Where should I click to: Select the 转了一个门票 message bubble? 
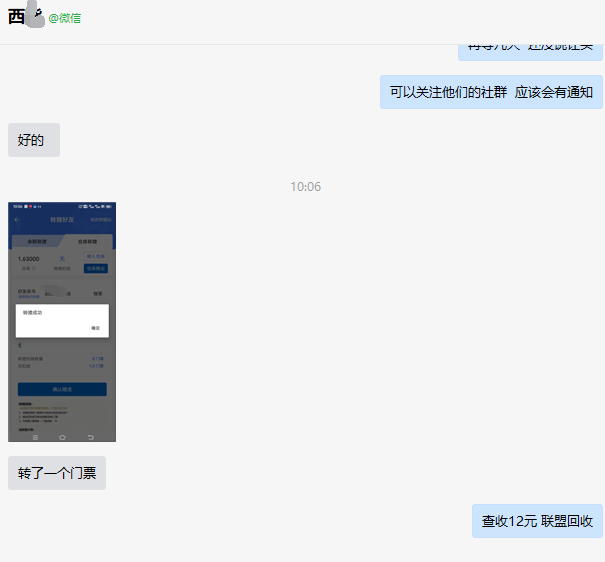coord(57,473)
